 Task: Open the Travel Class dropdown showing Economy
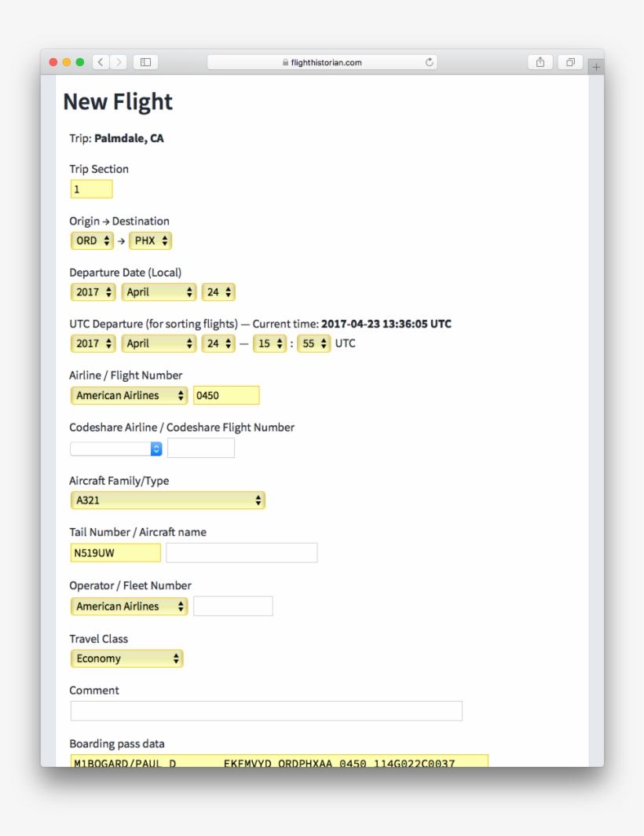tap(126, 658)
